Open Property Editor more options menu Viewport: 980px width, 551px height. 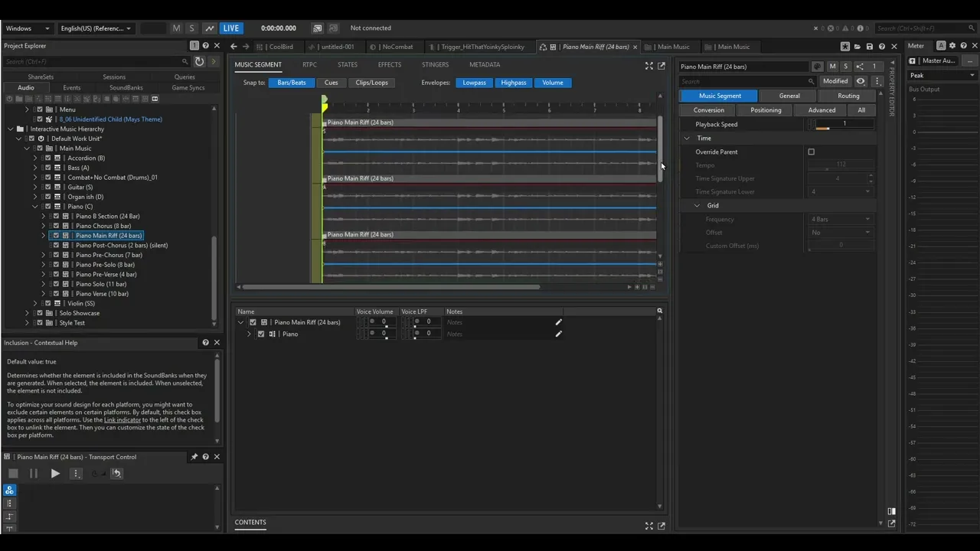[x=877, y=81]
